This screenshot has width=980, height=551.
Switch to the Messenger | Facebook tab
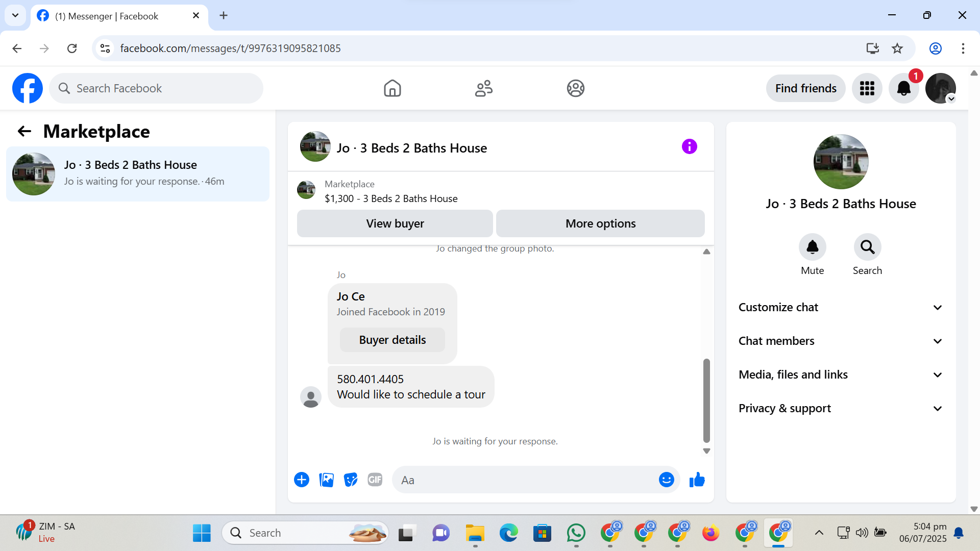click(x=119, y=16)
